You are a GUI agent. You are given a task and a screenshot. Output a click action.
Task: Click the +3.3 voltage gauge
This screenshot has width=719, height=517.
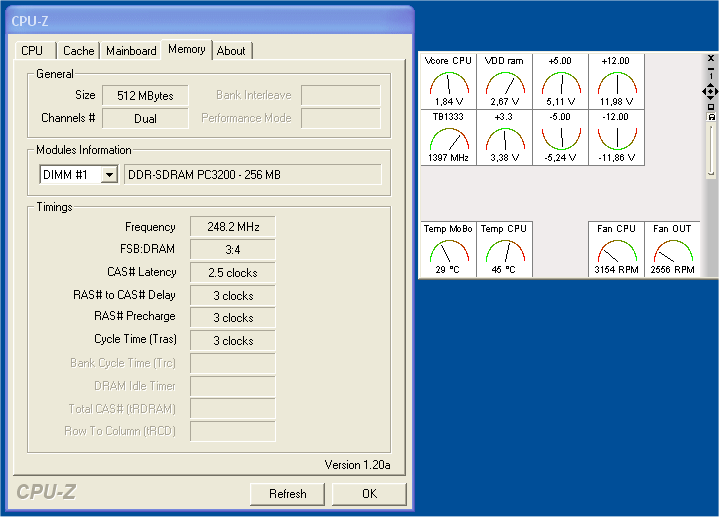(504, 137)
